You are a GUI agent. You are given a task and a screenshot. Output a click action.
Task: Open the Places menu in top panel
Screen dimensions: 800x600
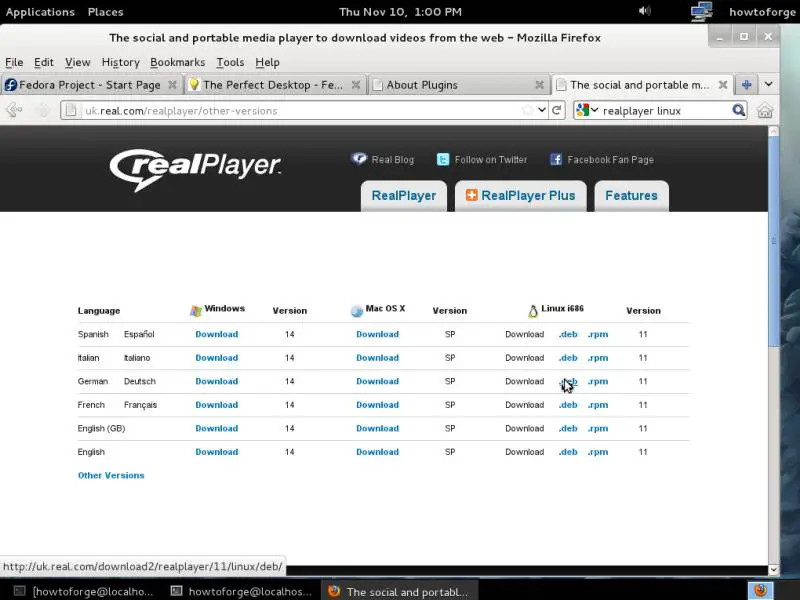(106, 12)
